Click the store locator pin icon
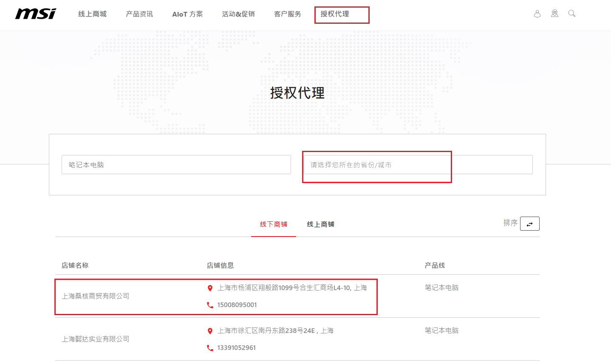611x364 pixels. (554, 14)
